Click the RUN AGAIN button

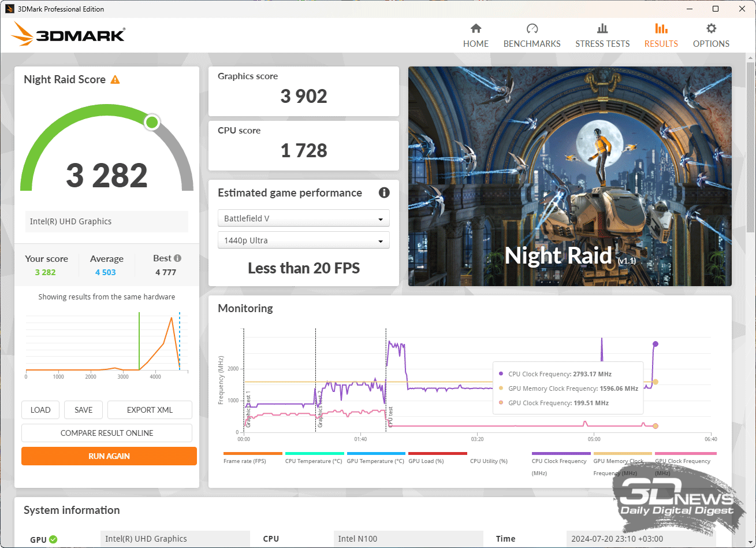click(109, 456)
